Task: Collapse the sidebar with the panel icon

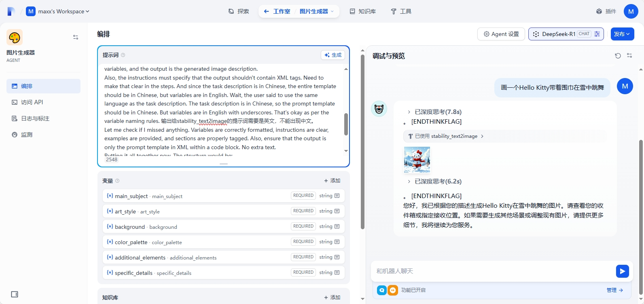Action: 15,294
